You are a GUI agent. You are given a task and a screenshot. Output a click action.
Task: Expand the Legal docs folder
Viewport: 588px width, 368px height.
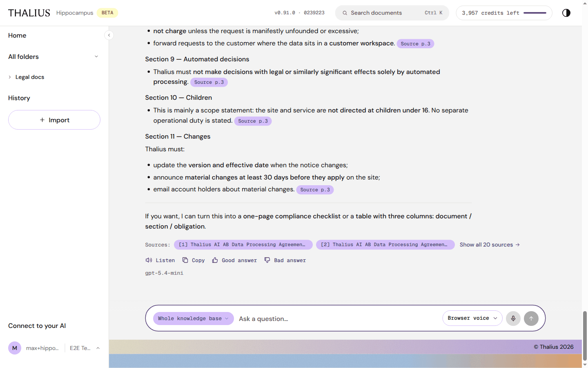tap(10, 77)
